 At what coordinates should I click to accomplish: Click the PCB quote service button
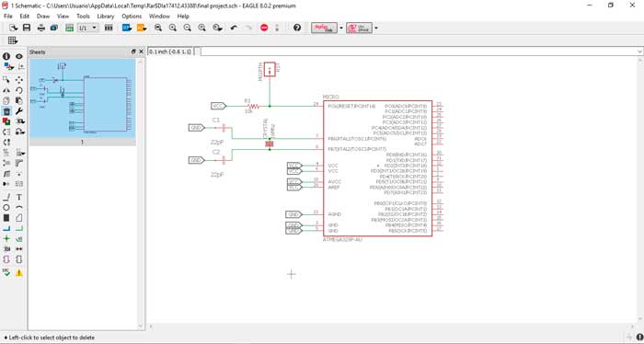coord(359,28)
